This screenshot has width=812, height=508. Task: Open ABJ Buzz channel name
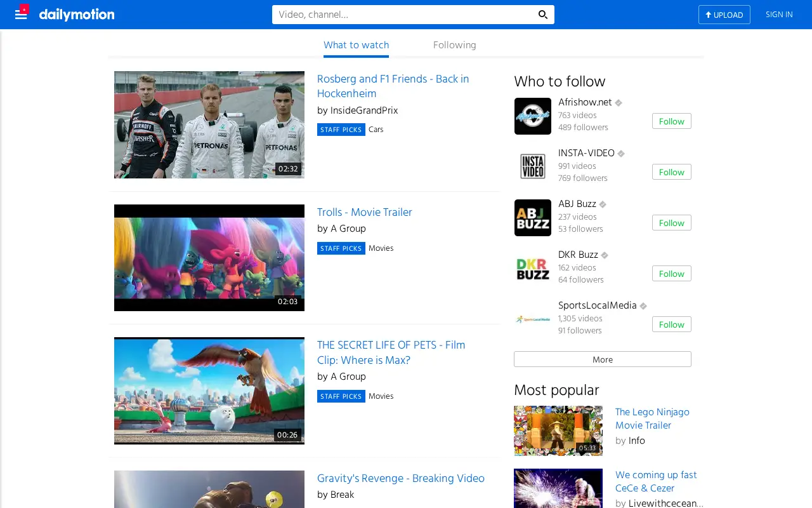[x=577, y=204]
